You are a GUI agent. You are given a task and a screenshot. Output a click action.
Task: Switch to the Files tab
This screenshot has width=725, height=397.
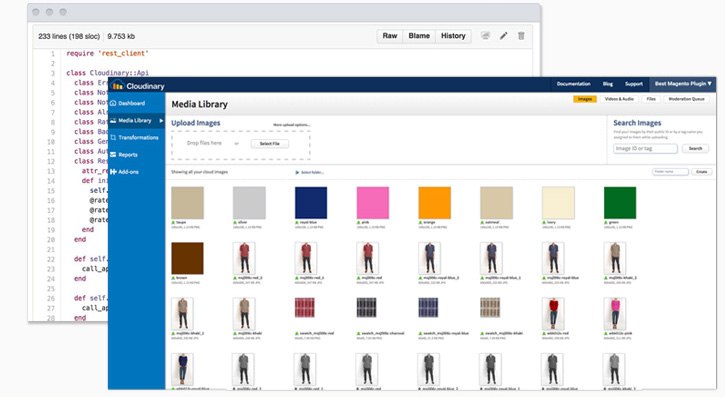click(x=651, y=99)
